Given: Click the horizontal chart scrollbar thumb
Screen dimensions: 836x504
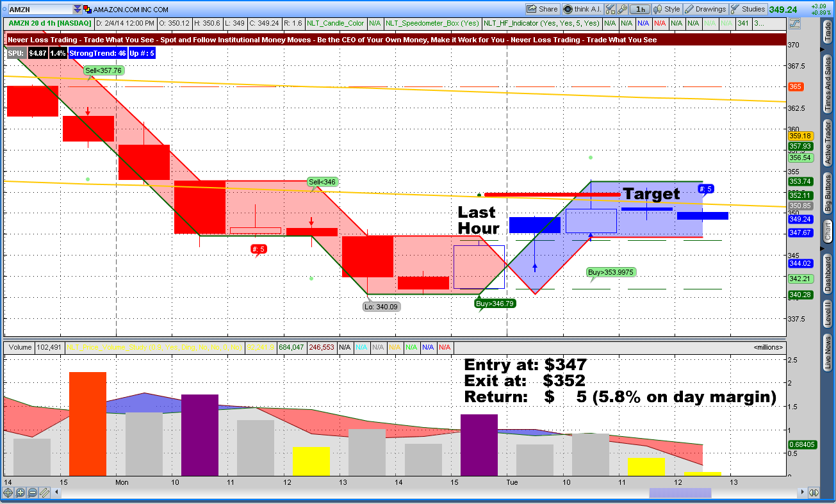Looking at the screenshot, I should (679, 493).
